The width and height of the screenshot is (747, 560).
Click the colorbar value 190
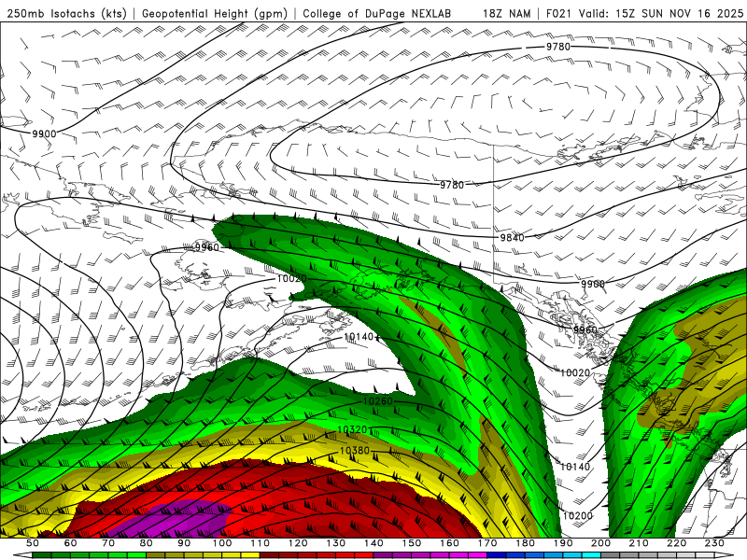click(564, 543)
